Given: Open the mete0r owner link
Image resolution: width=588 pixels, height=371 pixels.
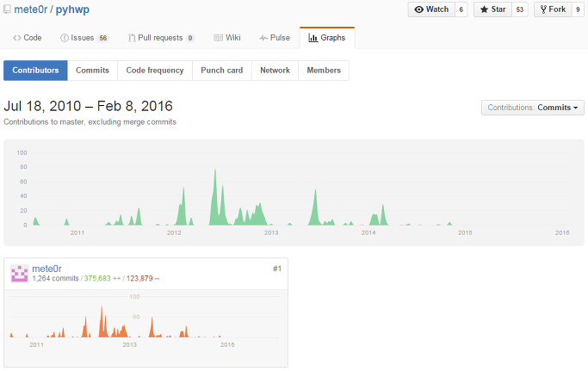Looking at the screenshot, I should (31, 9).
